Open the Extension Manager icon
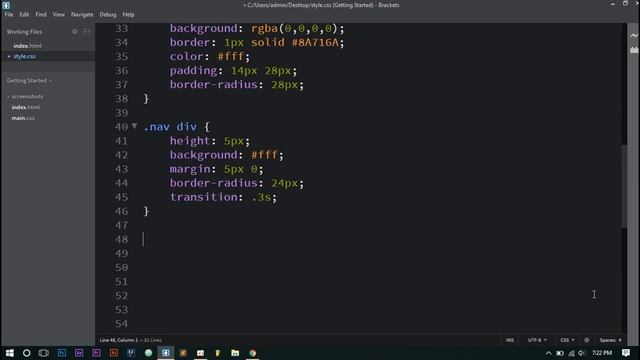 coord(633,50)
